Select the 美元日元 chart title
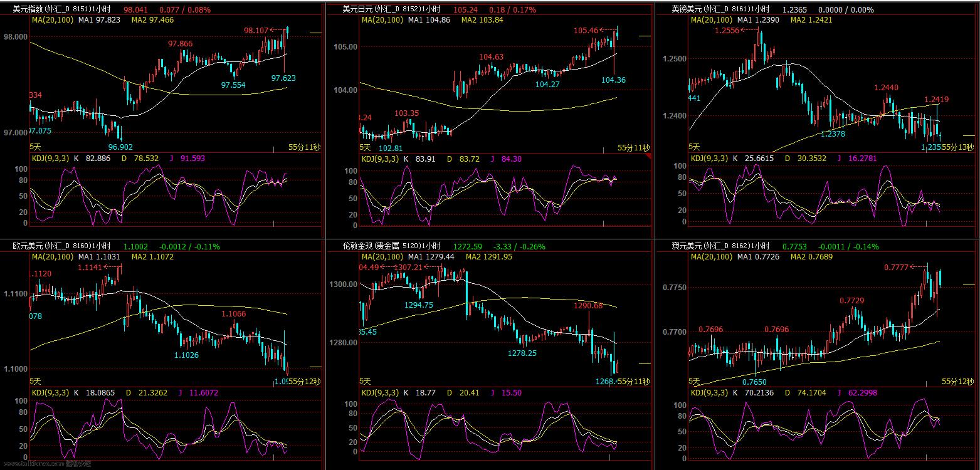This screenshot has height=470, width=980. [x=391, y=10]
